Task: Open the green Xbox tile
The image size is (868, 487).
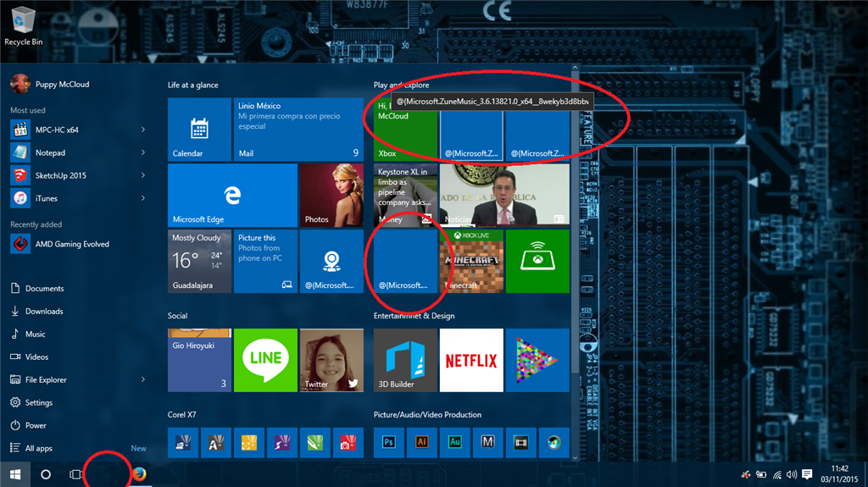Action: coord(405,130)
